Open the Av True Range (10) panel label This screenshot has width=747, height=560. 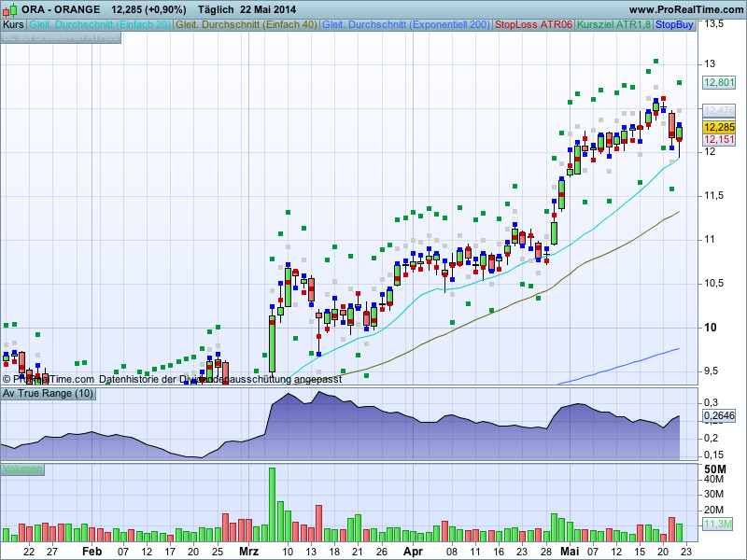(48, 394)
